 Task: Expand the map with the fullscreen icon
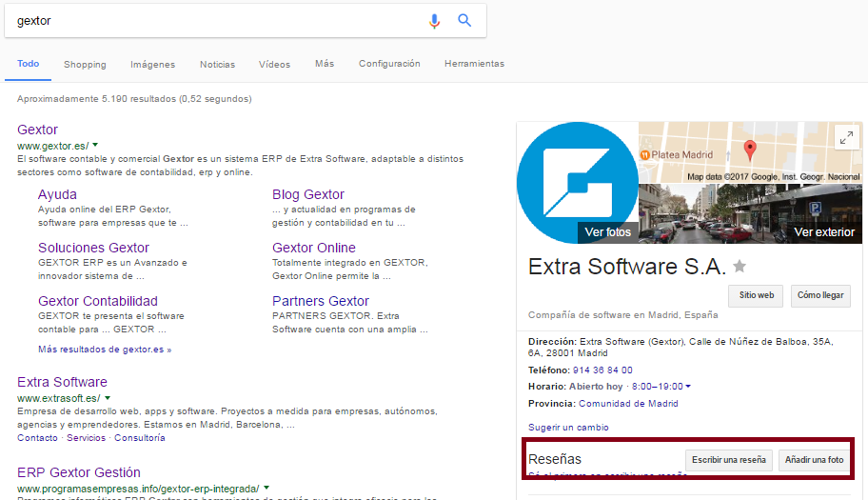[846, 137]
